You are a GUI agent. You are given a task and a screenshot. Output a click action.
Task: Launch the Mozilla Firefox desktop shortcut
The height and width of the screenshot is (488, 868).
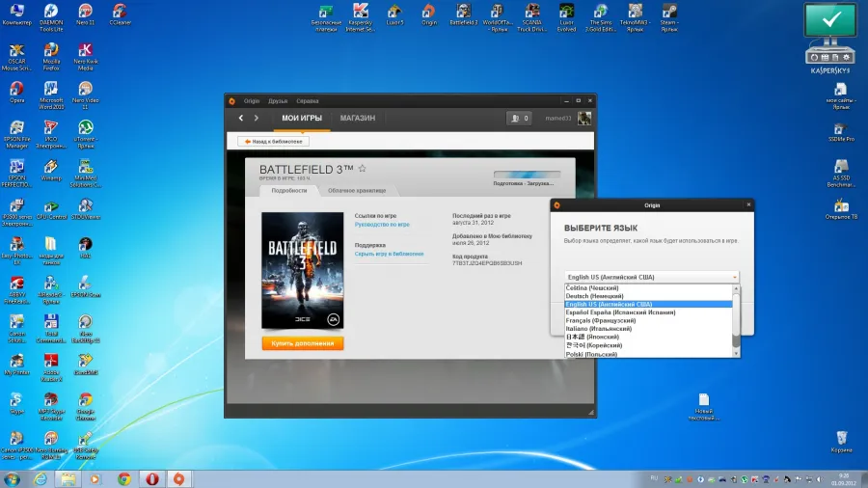[x=51, y=57]
